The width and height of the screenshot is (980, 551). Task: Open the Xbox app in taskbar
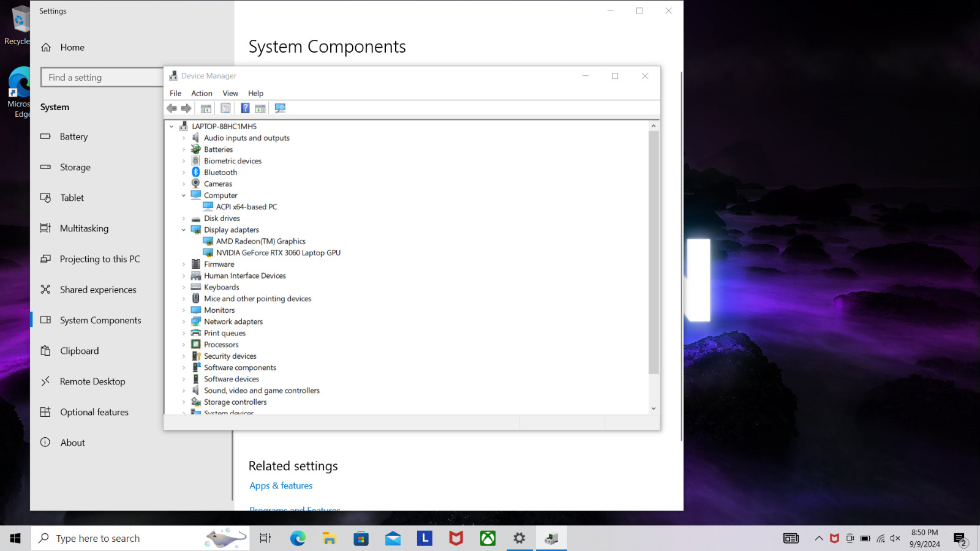coord(488,538)
